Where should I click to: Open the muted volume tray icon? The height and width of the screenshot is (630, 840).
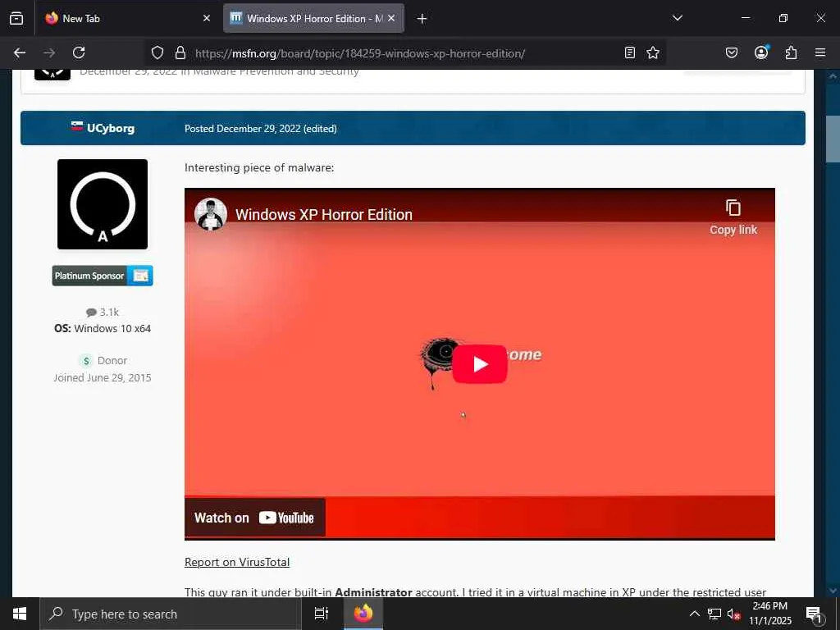[733, 614]
